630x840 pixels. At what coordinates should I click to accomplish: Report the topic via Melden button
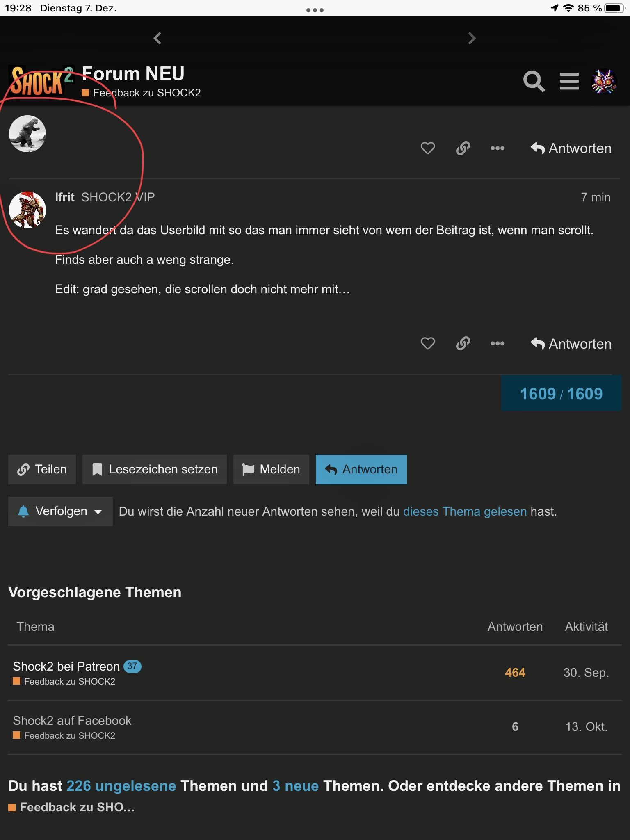271,470
